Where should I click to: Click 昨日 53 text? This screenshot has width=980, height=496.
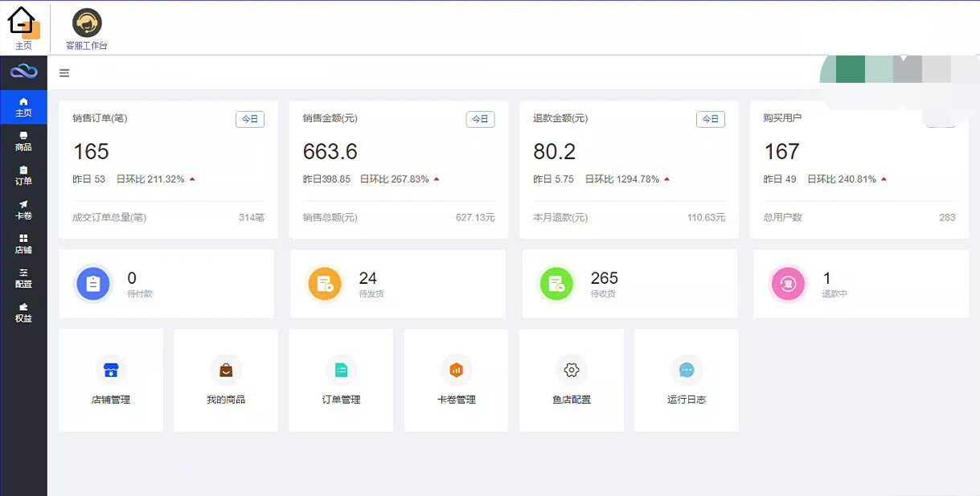click(89, 179)
